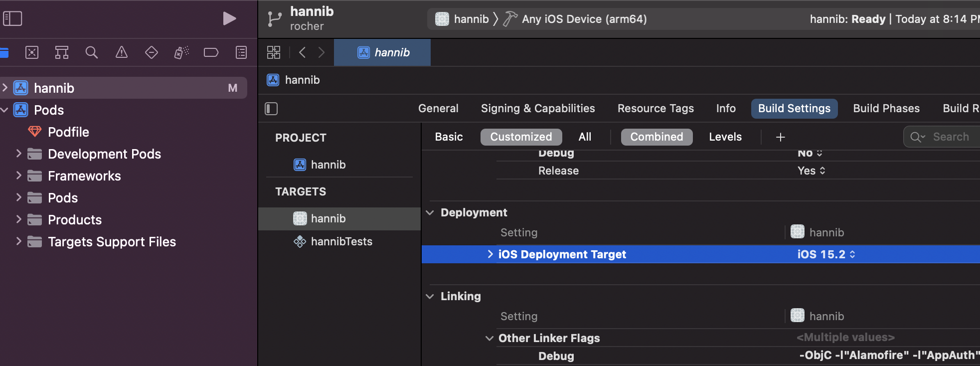Add a build setting with plus button
This screenshot has height=366, width=980.
[781, 137]
